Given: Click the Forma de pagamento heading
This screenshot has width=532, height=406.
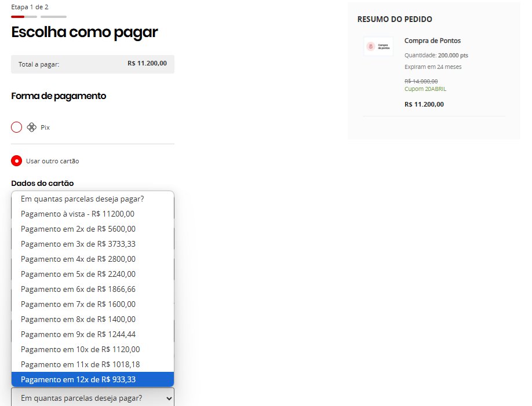Looking at the screenshot, I should pyautogui.click(x=59, y=96).
